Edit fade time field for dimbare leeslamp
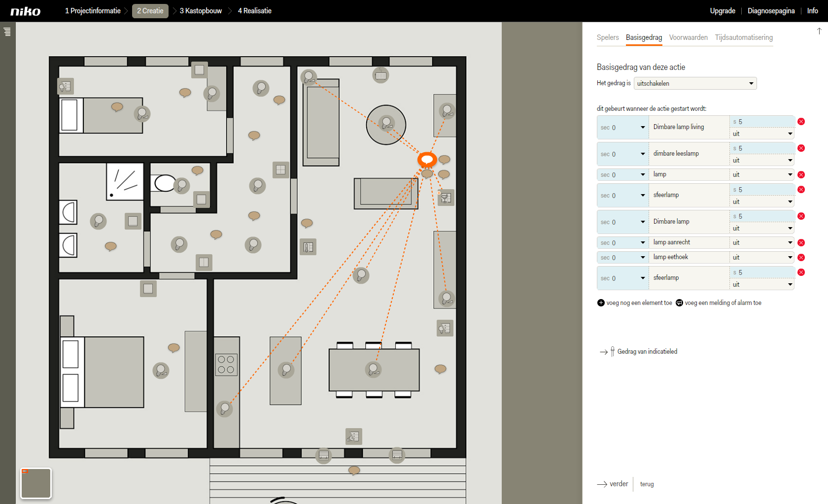The width and height of the screenshot is (828, 504). (762, 148)
